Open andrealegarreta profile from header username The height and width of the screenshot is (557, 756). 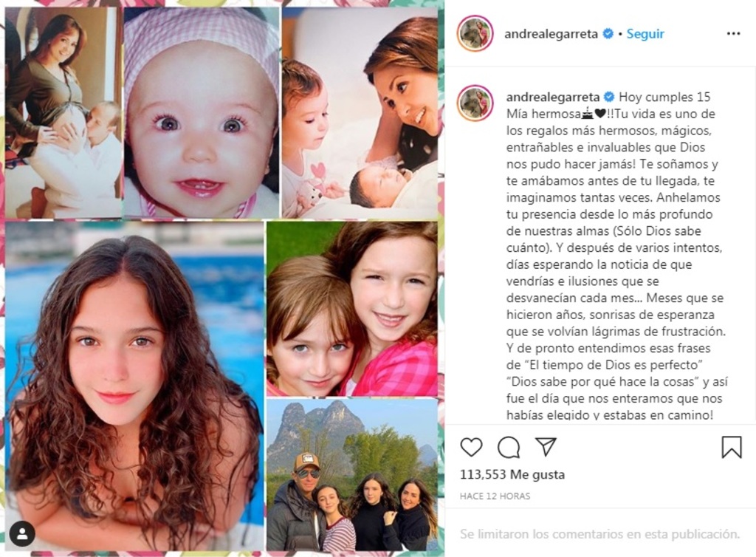click(551, 34)
